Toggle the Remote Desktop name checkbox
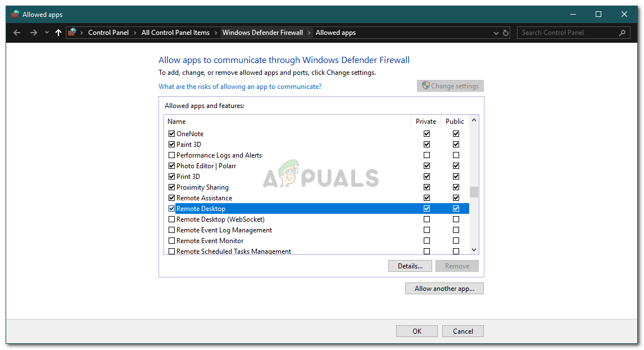 point(172,209)
